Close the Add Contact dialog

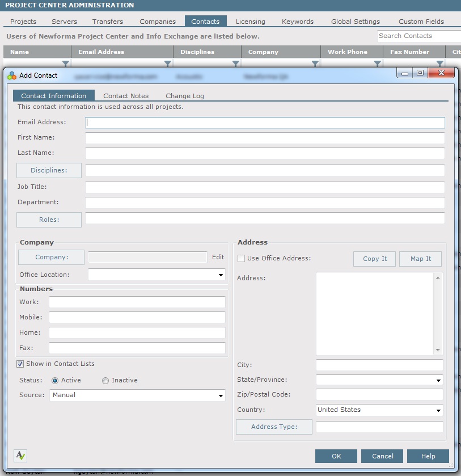pos(441,73)
